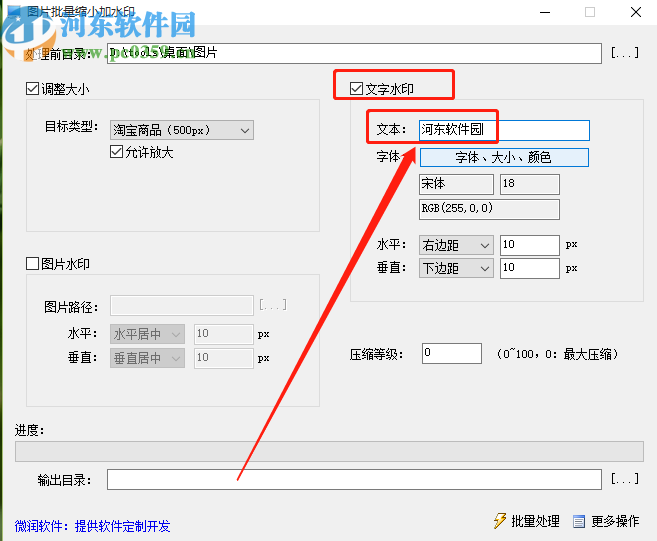This screenshot has width=657, height=541.
Task: Click the 文本 field containing 河东软件园
Action: [x=504, y=130]
